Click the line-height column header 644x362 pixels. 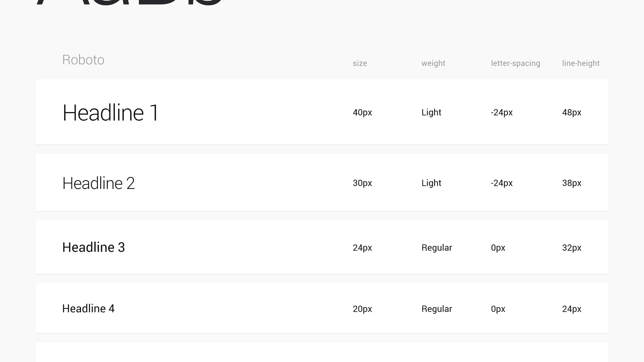[581, 63]
